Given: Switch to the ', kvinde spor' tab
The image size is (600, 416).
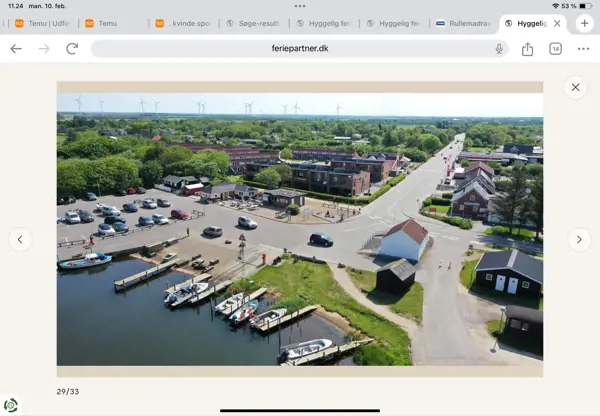Looking at the screenshot, I should click(185, 23).
